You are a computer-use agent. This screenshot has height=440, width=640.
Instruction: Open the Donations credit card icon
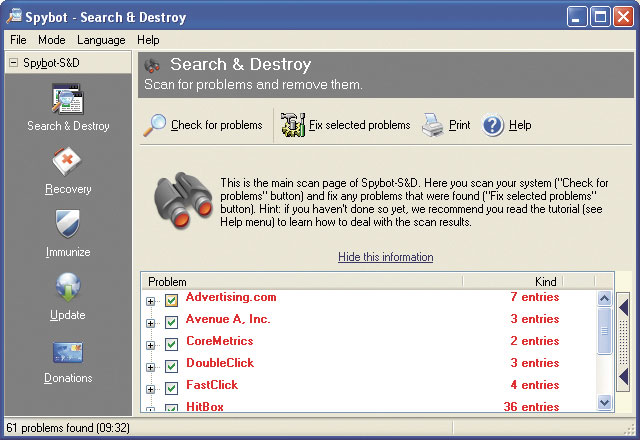tap(68, 352)
